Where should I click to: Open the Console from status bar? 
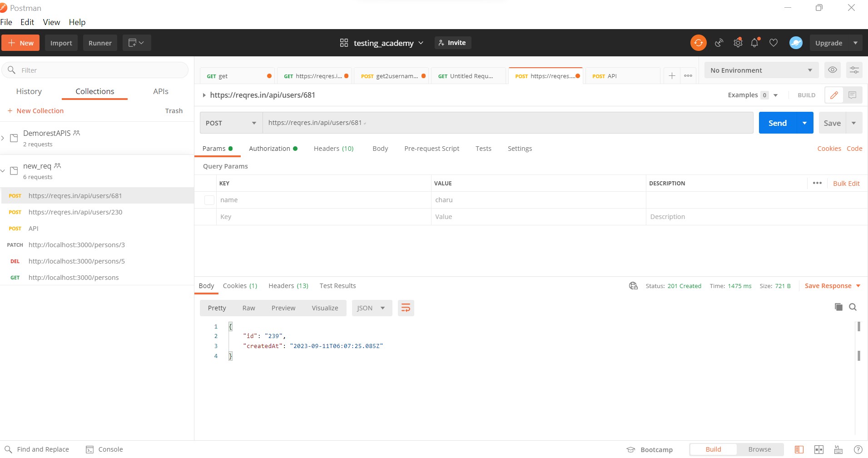(104, 449)
